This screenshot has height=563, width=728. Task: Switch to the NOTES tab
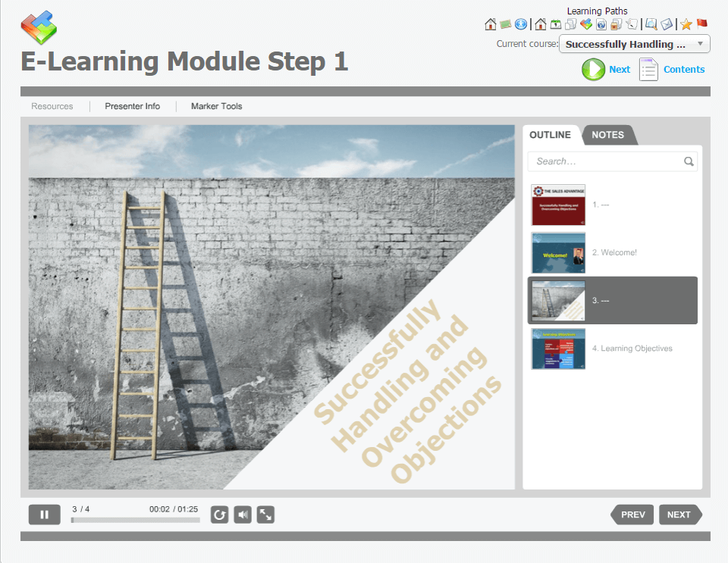point(607,135)
